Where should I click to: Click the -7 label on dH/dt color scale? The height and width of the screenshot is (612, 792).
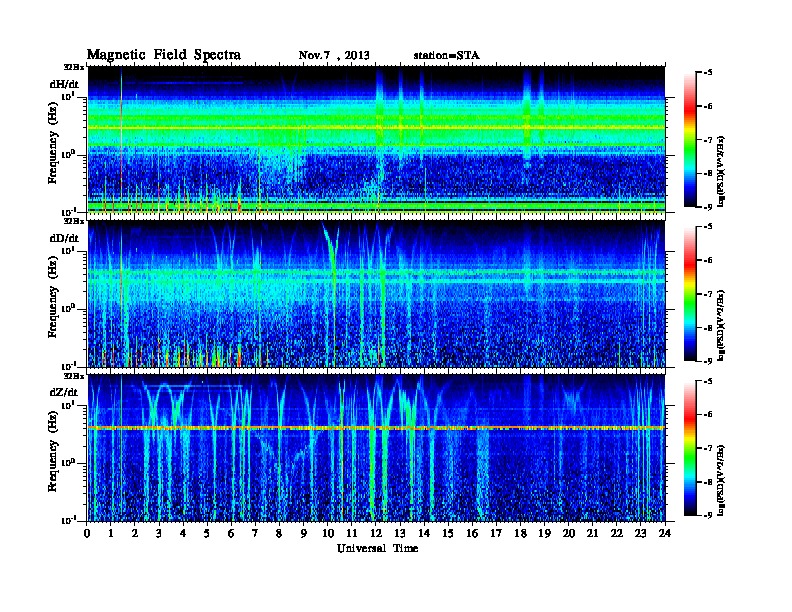coord(708,140)
